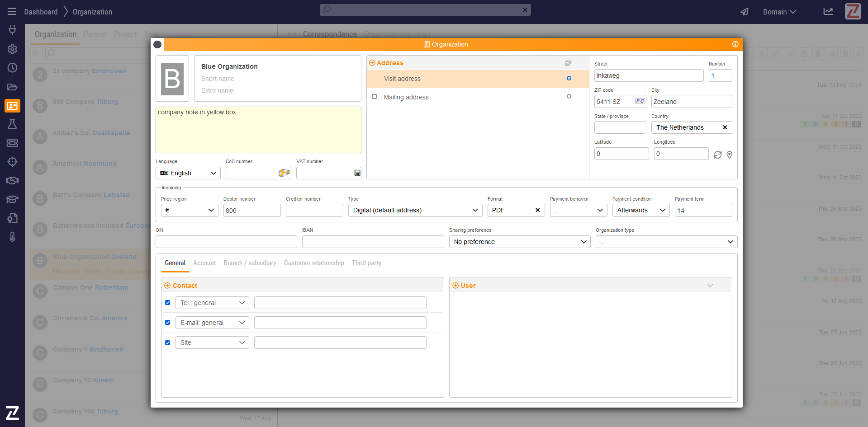868x427 pixels.
Task: Open the statistics chart icon in top bar
Action: point(828,12)
